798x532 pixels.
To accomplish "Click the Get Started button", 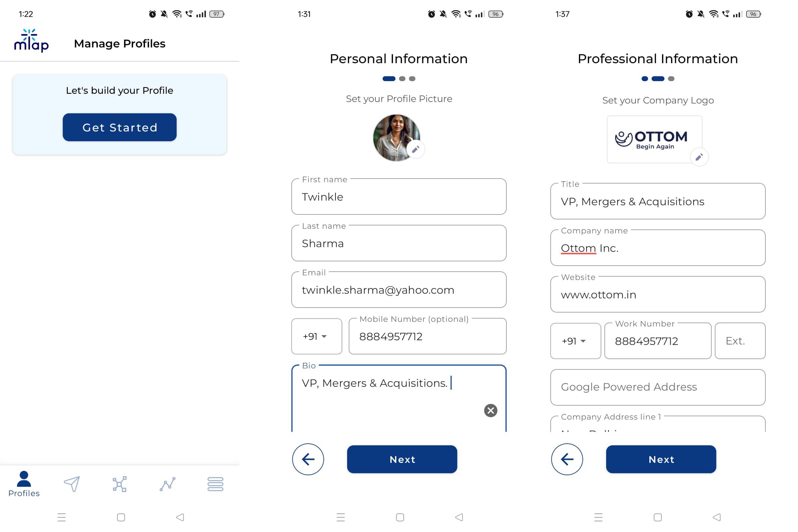I will pos(120,127).
